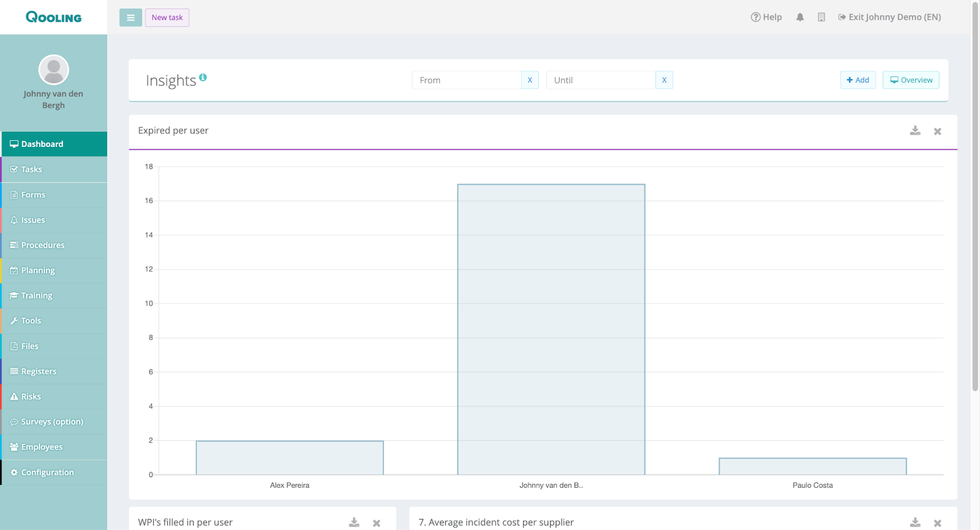The height and width of the screenshot is (530, 980).
Task: Open Issues in the sidebar
Action: tap(54, 220)
